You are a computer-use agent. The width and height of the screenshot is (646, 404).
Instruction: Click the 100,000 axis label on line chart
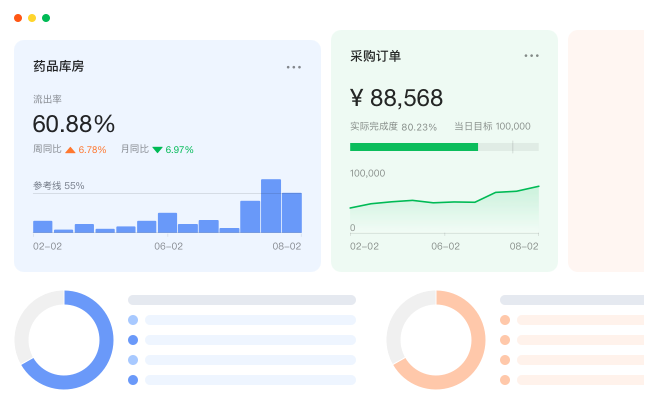[x=367, y=173]
